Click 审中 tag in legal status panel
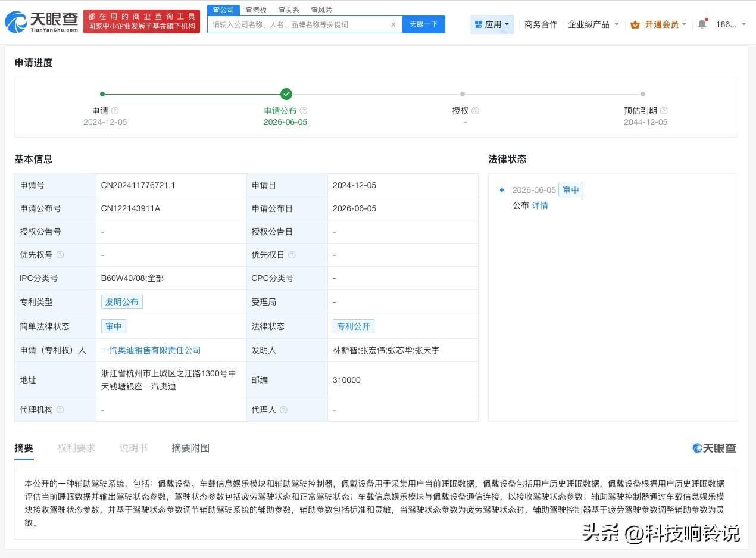 [x=571, y=190]
